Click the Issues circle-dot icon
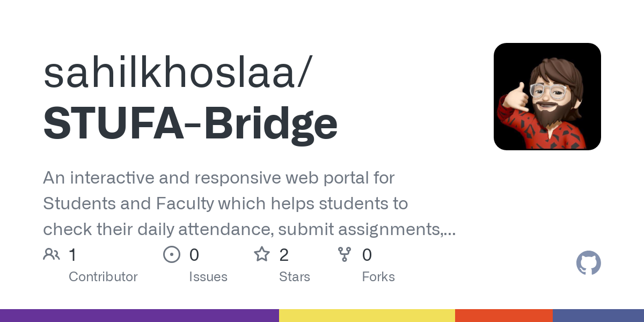 click(171, 254)
